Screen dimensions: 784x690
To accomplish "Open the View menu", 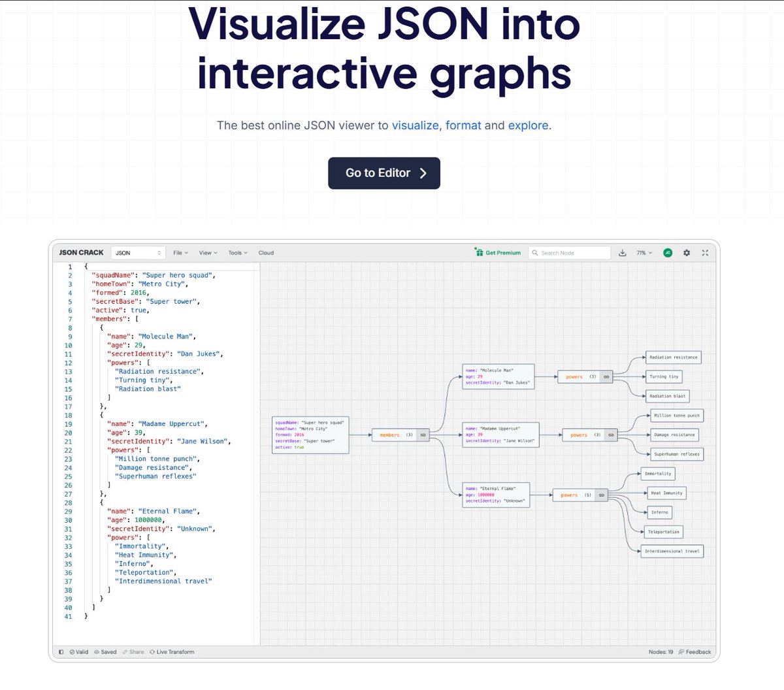I will pos(208,253).
